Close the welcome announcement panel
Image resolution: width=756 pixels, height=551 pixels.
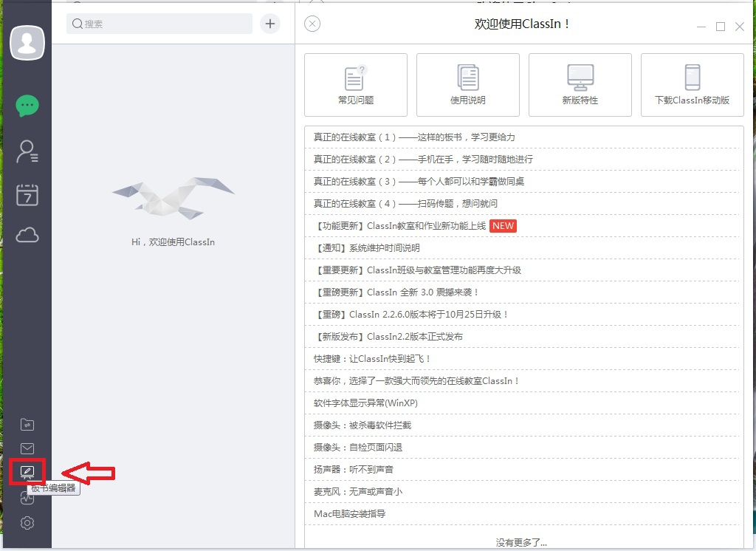click(312, 24)
